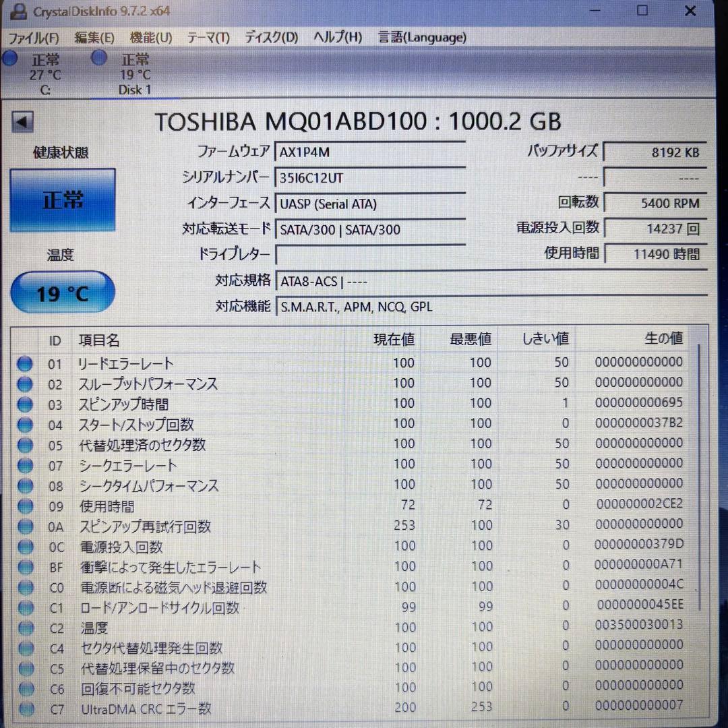Click status orb of row C1 ロード/アンロードサイクル回数
The image size is (728, 728).
(x=26, y=608)
